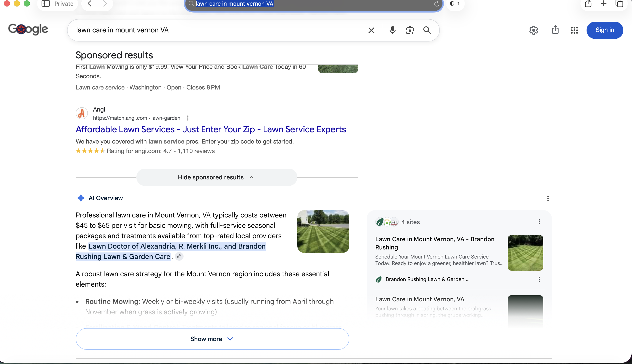Click the highlighted Lawn Doctor of Alexandria text

[171, 251]
